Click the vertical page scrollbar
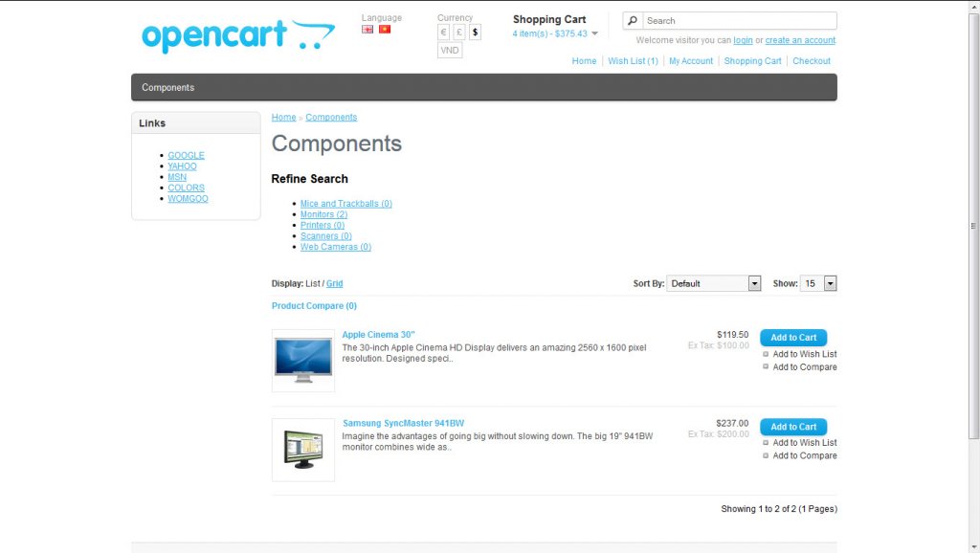 [973, 225]
